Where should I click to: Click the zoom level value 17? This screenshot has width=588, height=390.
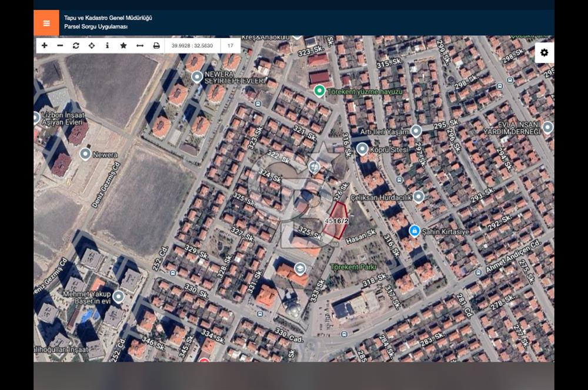click(230, 46)
